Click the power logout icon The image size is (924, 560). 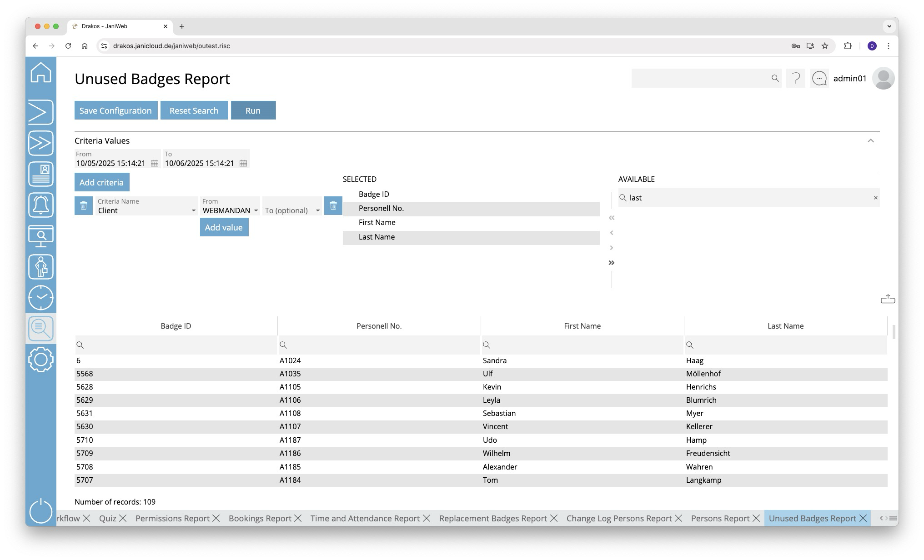pos(41,511)
